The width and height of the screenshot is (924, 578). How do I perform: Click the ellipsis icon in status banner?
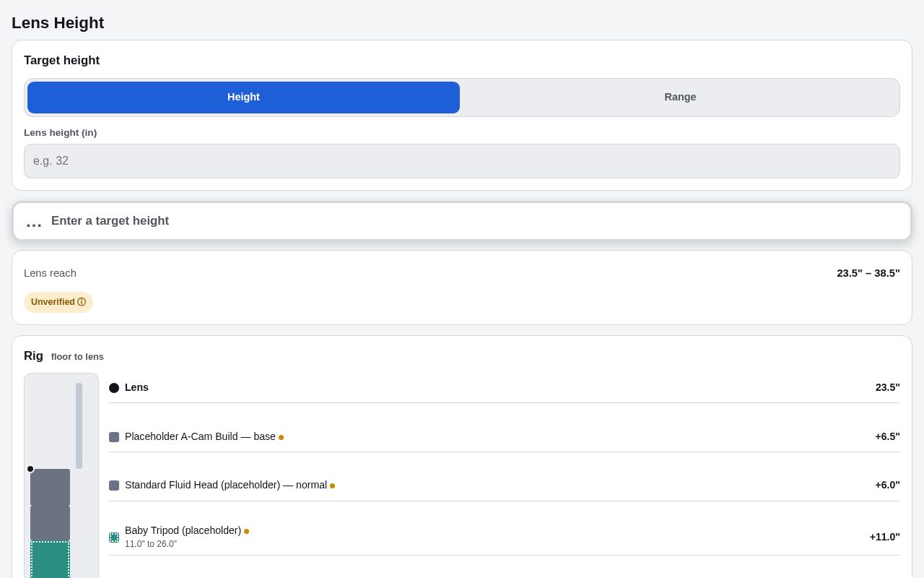(x=34, y=221)
